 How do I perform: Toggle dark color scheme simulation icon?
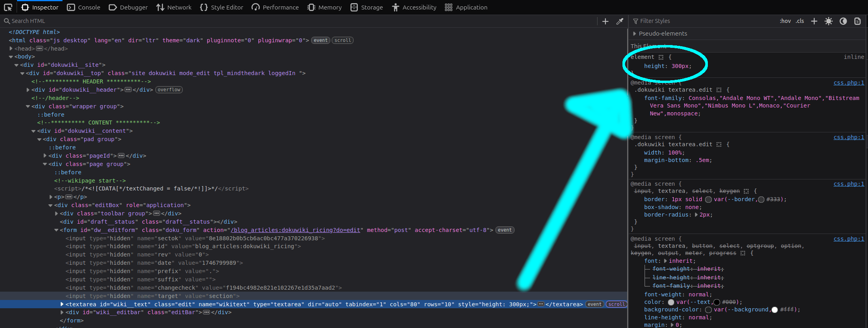tap(843, 21)
